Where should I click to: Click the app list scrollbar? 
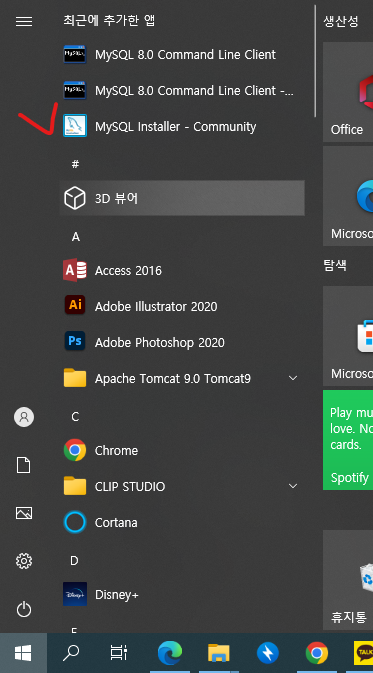pyautogui.click(x=315, y=61)
